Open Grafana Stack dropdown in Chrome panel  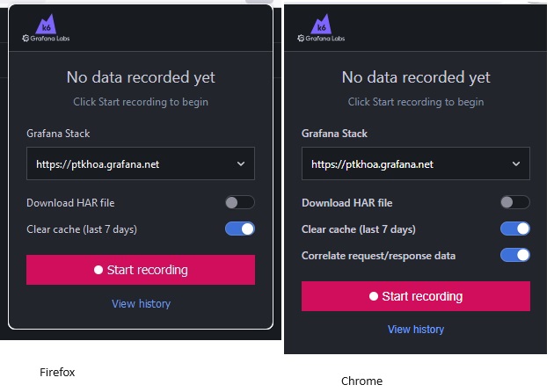(415, 164)
